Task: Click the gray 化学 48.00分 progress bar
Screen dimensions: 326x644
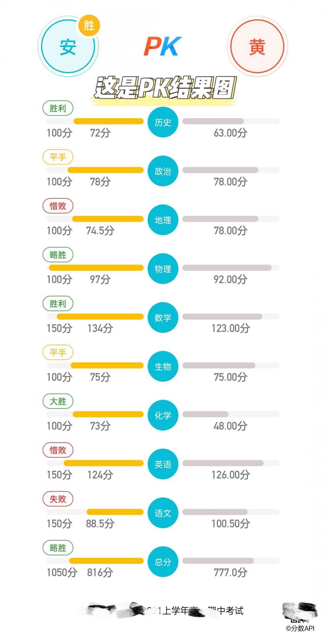Action: (x=205, y=414)
